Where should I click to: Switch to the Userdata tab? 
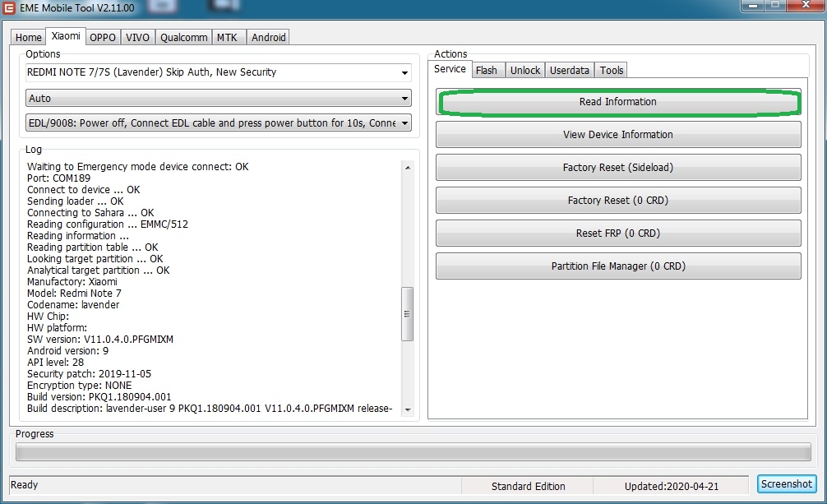(570, 70)
